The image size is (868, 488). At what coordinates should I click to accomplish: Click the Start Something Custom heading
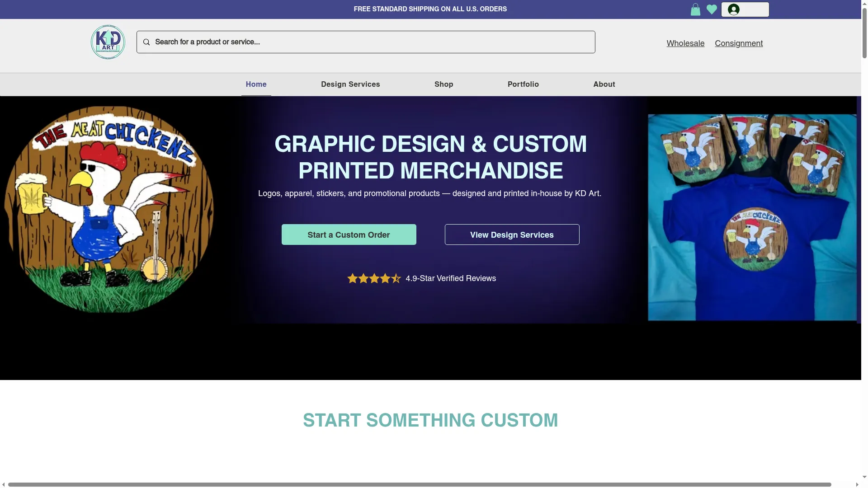pos(430,420)
